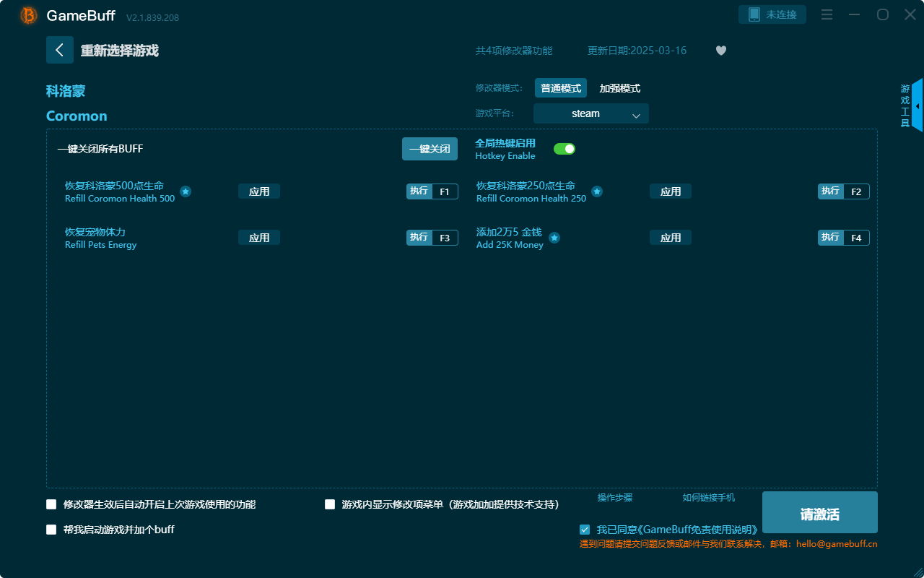Switch to 加强模式 mode
Viewport: 924px width, 578px height.
pos(618,87)
